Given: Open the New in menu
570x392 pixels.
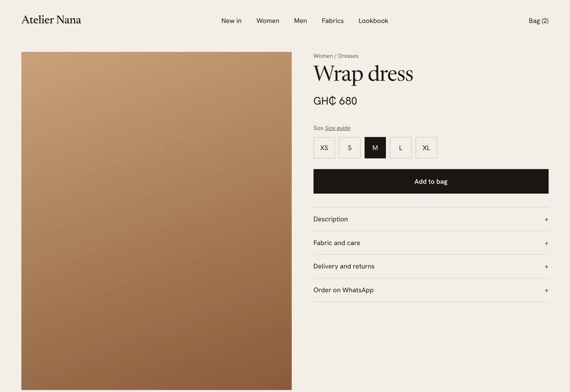Looking at the screenshot, I should coord(232,21).
